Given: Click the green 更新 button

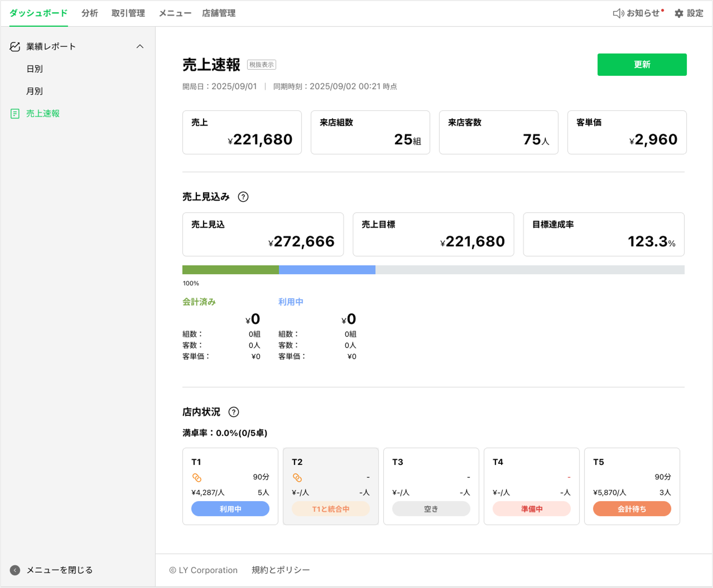Looking at the screenshot, I should pos(642,64).
